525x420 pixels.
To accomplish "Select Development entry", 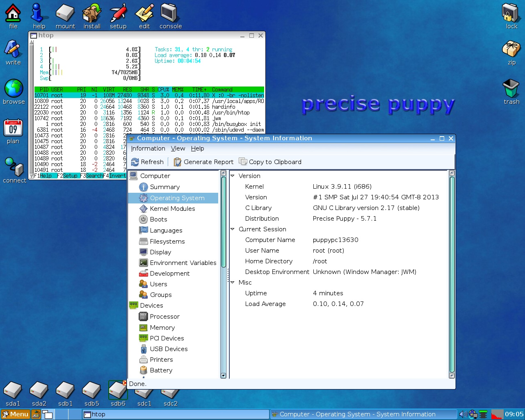I will pyautogui.click(x=169, y=274).
